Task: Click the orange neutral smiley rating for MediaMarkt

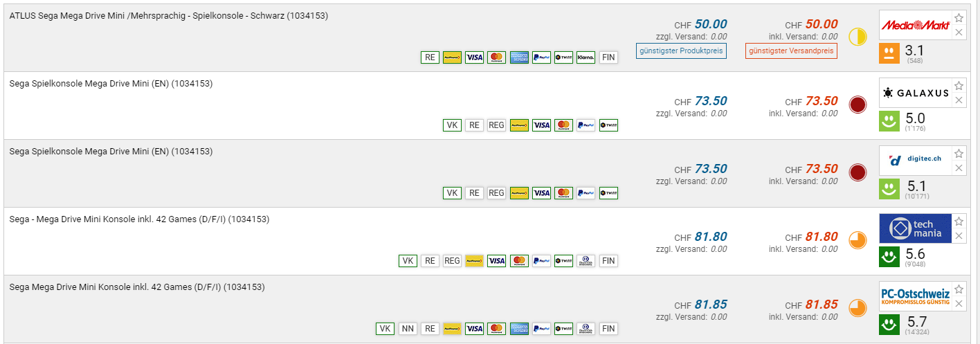Action: tap(890, 53)
